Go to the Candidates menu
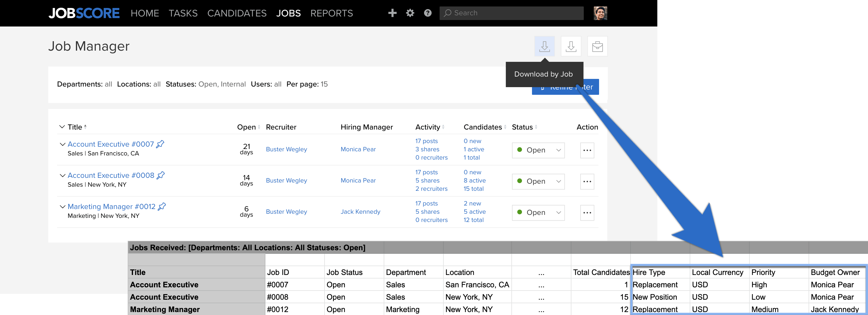The image size is (868, 315). point(237,13)
